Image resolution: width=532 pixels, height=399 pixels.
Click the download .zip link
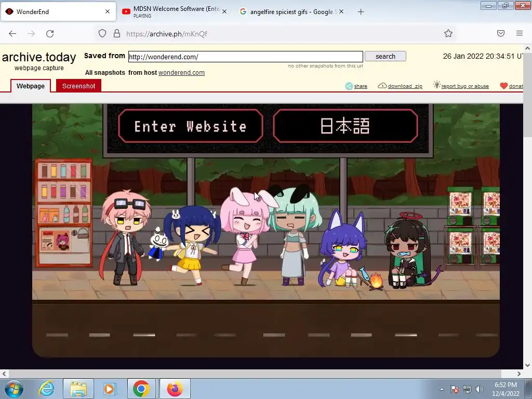[x=405, y=86]
